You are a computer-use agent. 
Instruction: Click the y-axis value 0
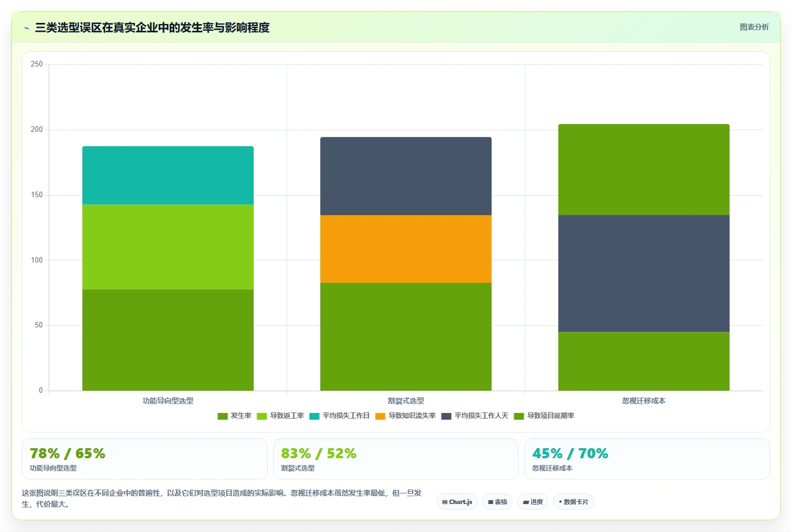click(41, 391)
